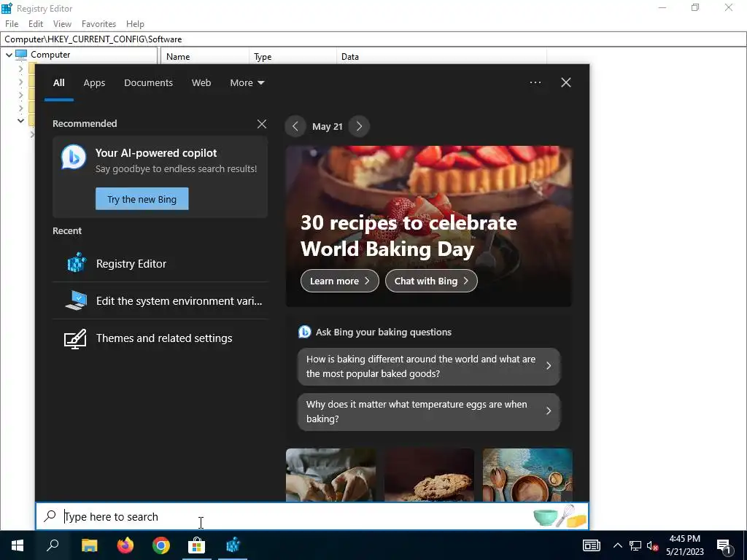Launch Firefox from the taskbar
Image resolution: width=747 pixels, height=560 pixels.
(x=125, y=545)
